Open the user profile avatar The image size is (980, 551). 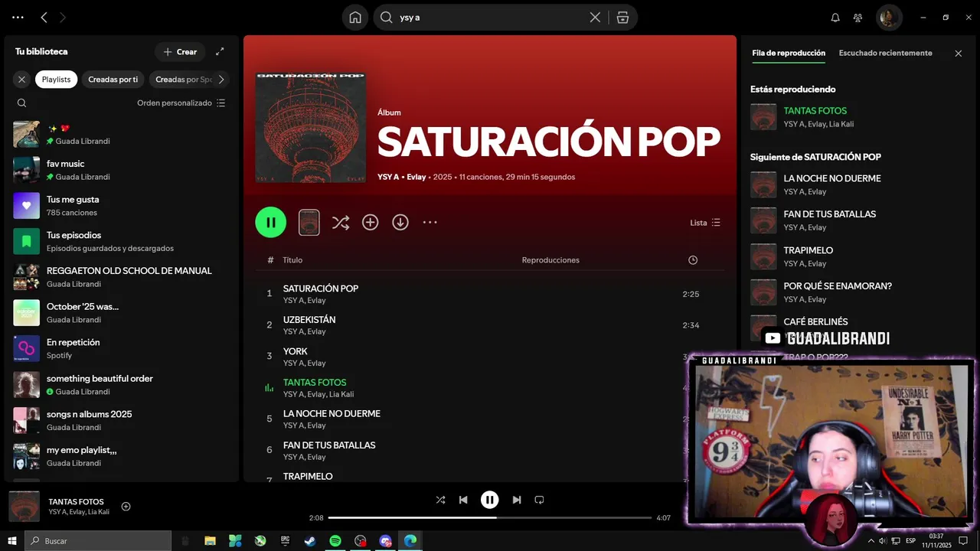point(889,18)
